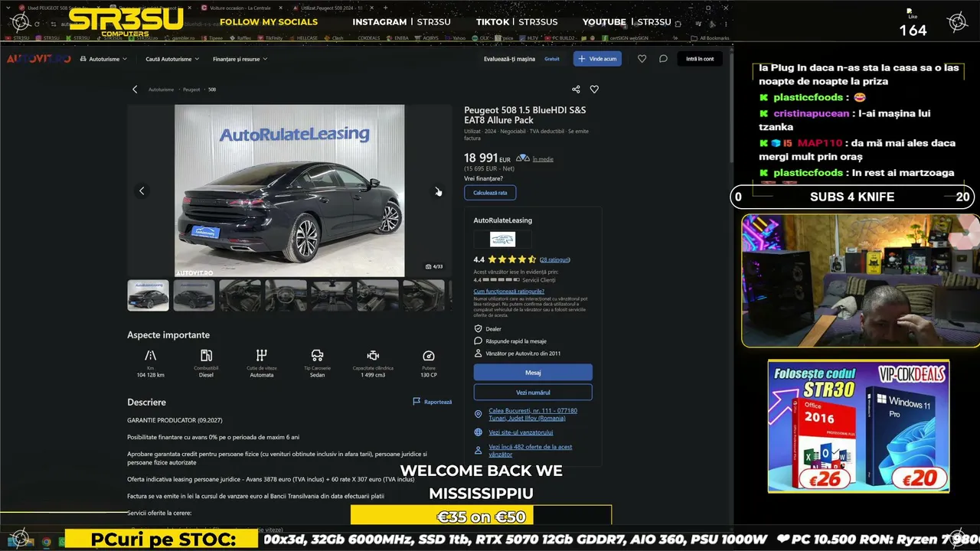Click the car body icon above Sedan
The height and width of the screenshot is (551, 980).
(317, 356)
